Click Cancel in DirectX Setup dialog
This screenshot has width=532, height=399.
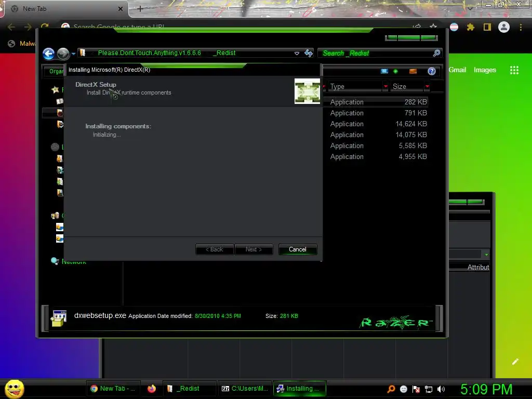pyautogui.click(x=298, y=249)
